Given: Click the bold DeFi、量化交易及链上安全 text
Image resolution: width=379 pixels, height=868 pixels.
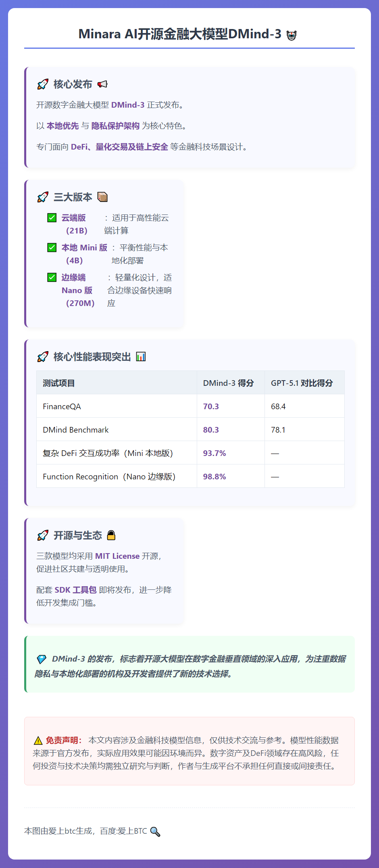Looking at the screenshot, I should (x=119, y=147).
